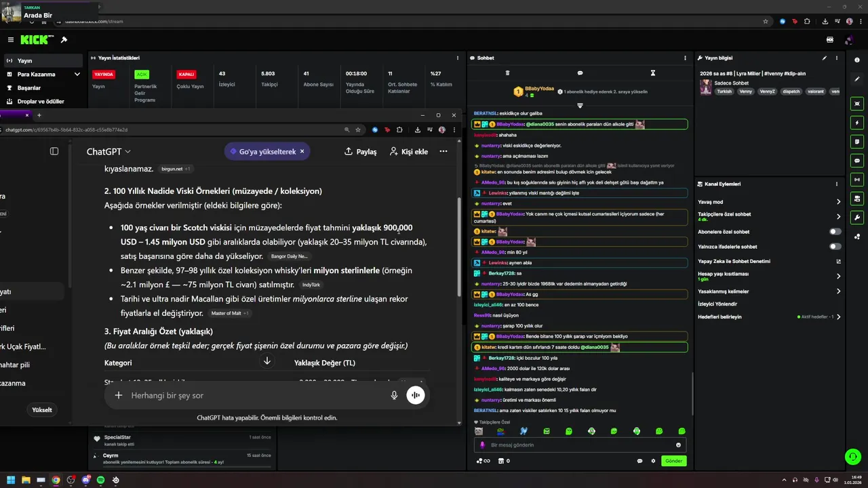Image resolution: width=868 pixels, height=488 pixels.
Task: Click the broadcast signal icon in right sidebar
Action: pyautogui.click(x=857, y=180)
